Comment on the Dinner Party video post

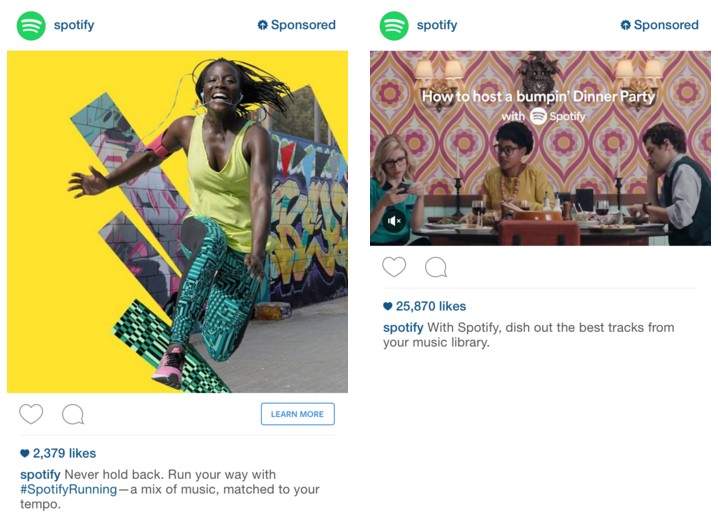[436, 267]
